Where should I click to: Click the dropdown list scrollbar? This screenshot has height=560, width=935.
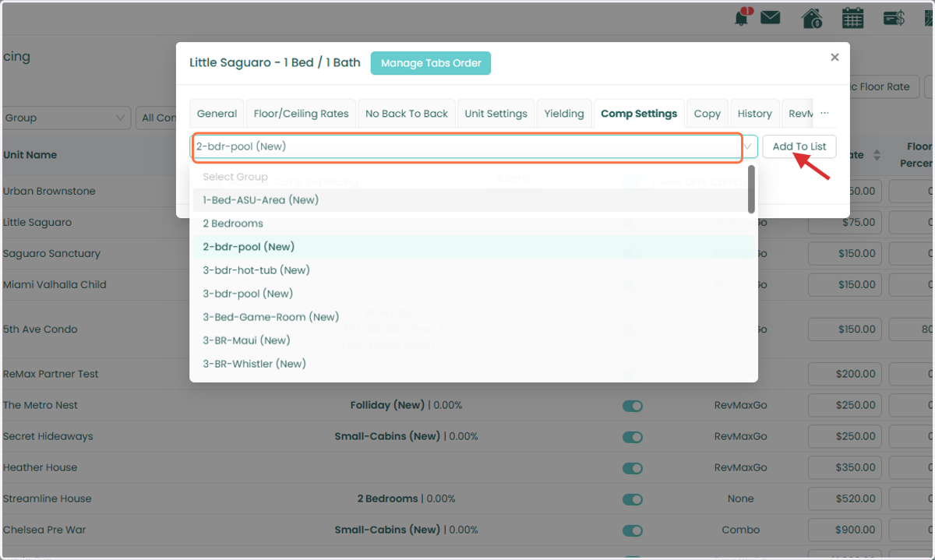751,189
